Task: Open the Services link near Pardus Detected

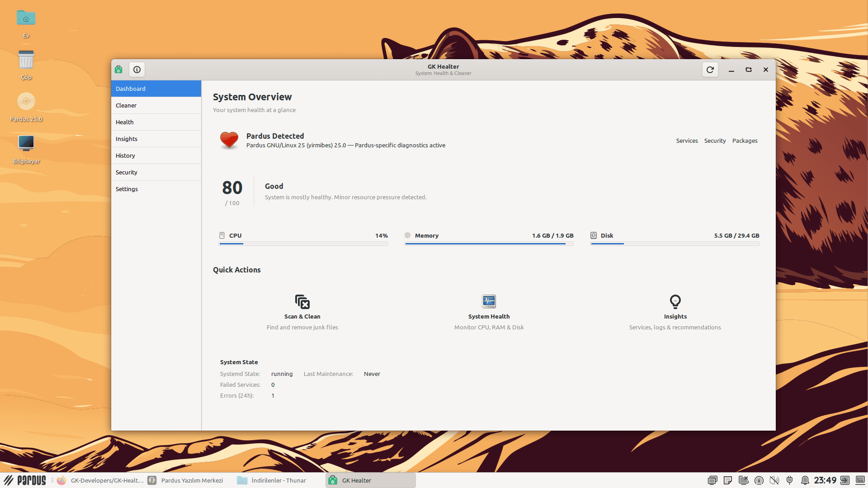Action: point(687,141)
